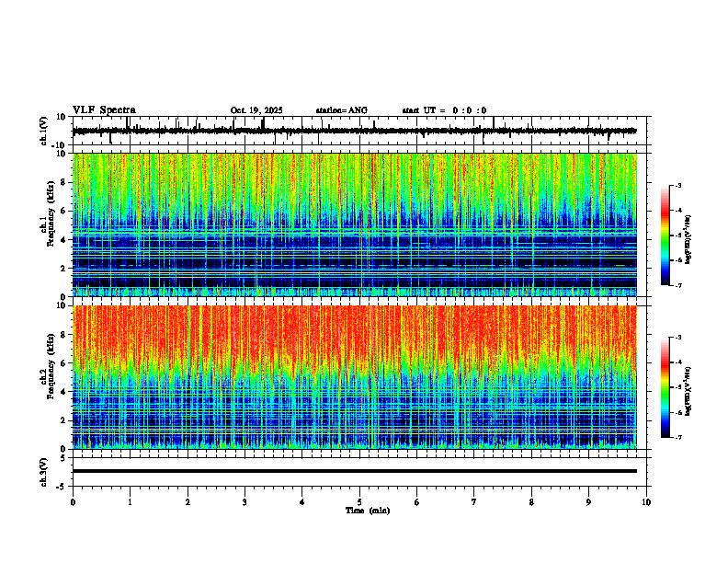This screenshot has height=563, width=728.
Task: Click the ch.3 flat black trace line
Action: click(355, 471)
